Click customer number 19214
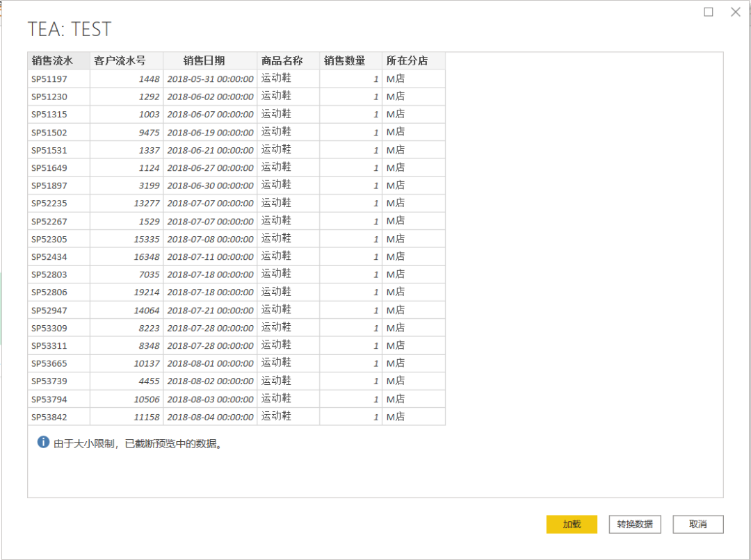The height and width of the screenshot is (560, 751). (x=127, y=293)
